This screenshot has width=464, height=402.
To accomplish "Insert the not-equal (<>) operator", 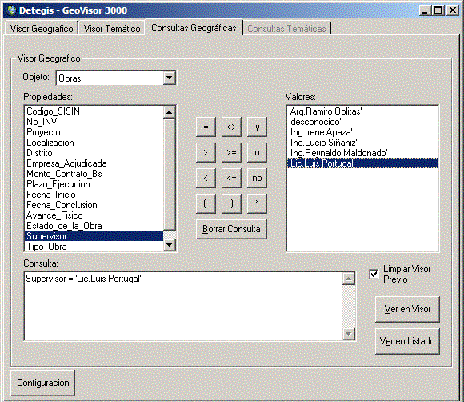I will click(x=231, y=127).
